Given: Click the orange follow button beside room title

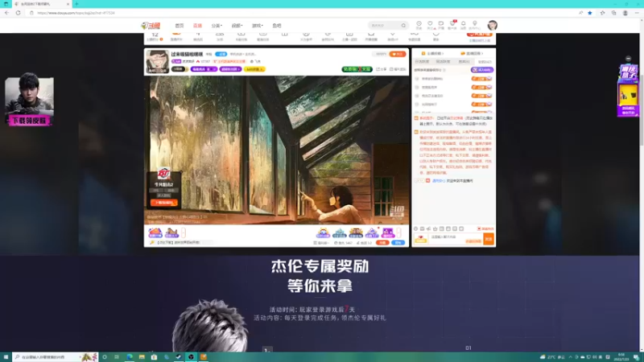Looking at the screenshot, I should [x=397, y=54].
